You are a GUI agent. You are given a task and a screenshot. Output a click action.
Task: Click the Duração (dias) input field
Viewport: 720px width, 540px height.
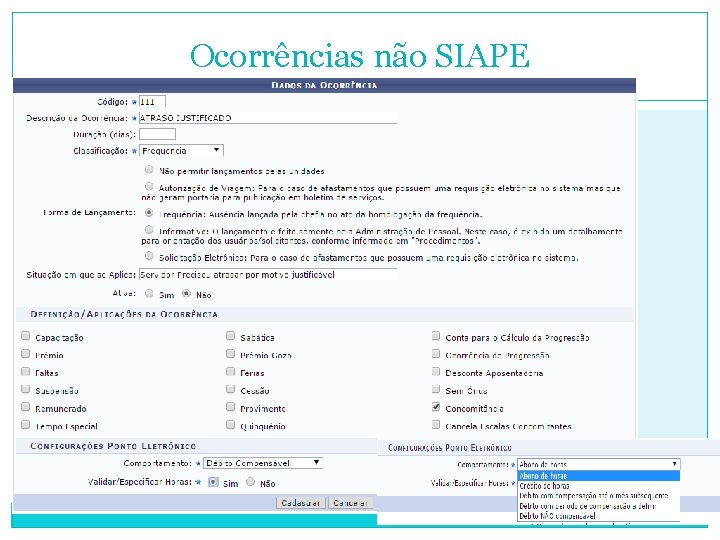[157, 134]
